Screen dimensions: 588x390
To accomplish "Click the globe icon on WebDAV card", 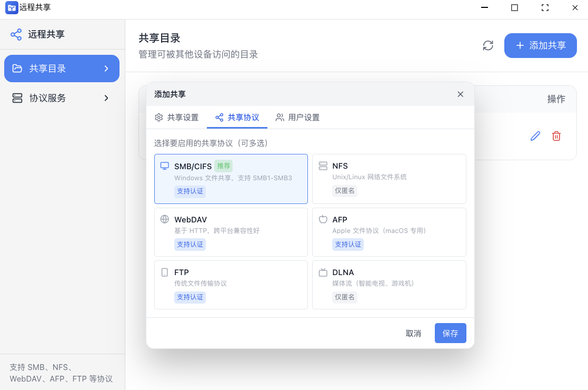I will [165, 219].
